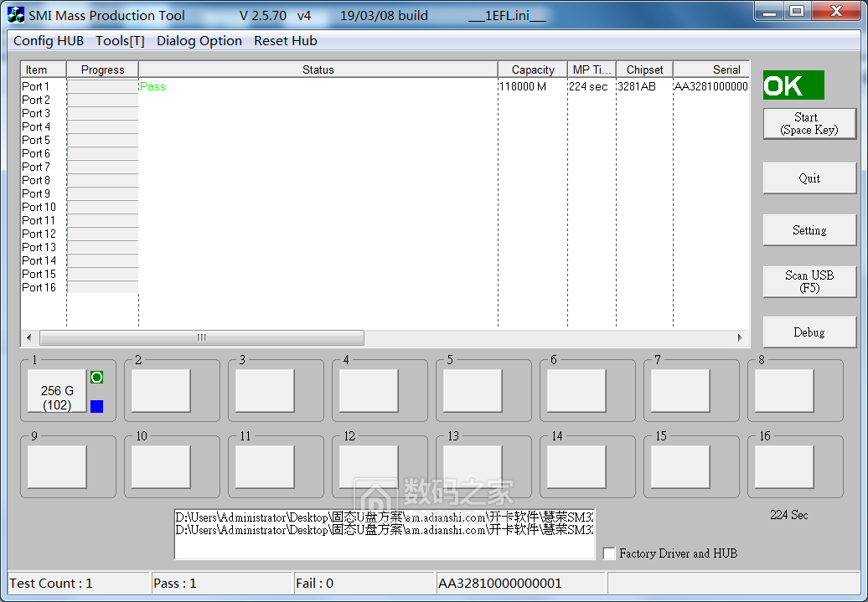Screen dimensions: 868x602
Task: Select the Port 1 row
Action: [x=385, y=86]
